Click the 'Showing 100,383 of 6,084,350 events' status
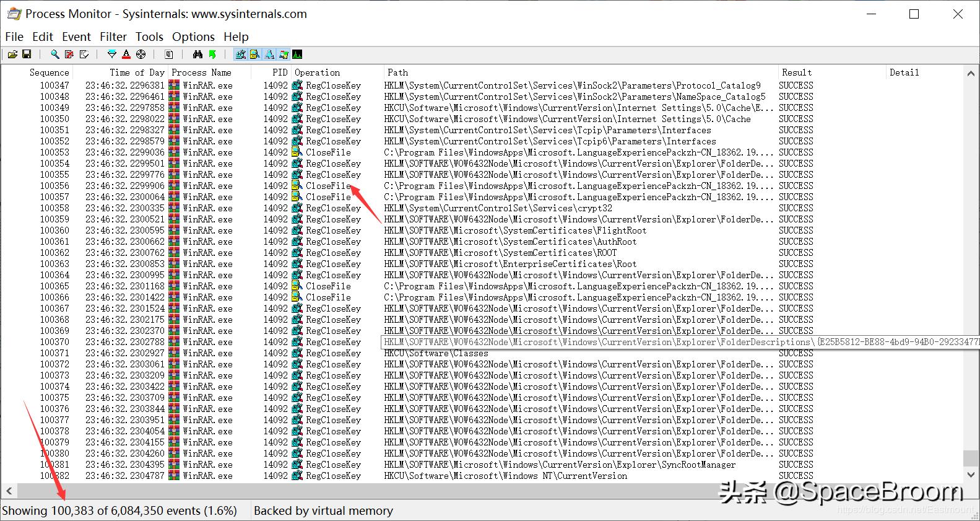This screenshot has height=521, width=980. click(x=120, y=511)
